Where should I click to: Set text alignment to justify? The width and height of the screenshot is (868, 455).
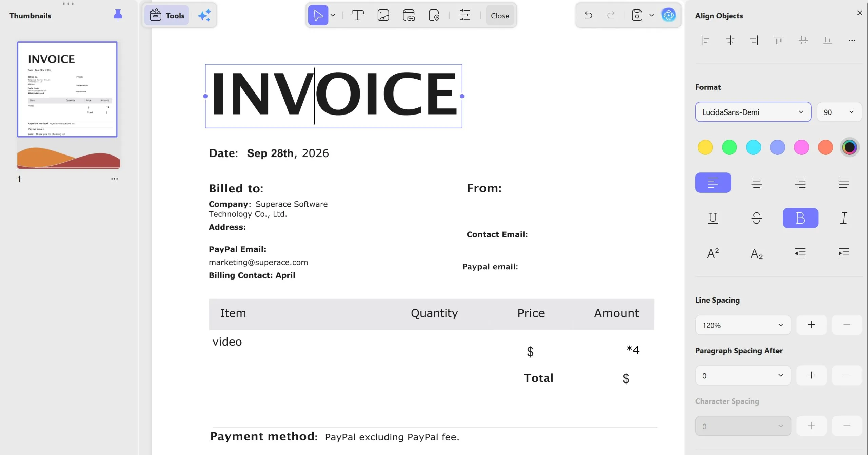coord(844,183)
